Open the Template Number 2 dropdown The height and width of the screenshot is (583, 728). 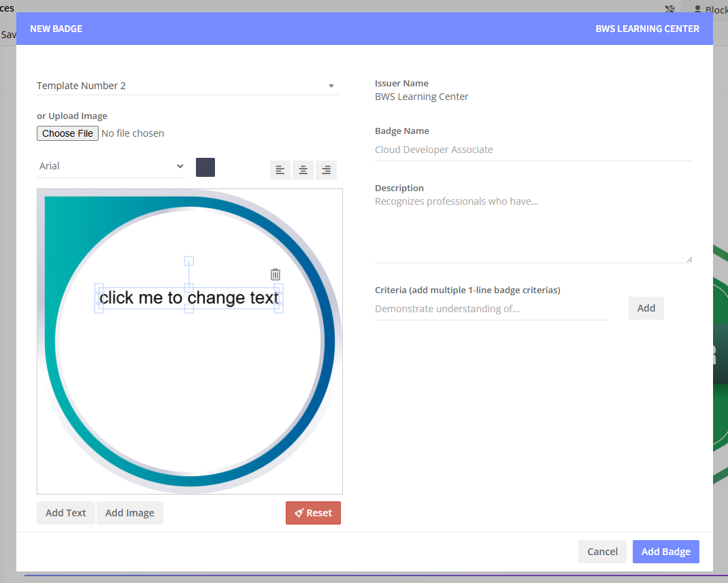coord(187,86)
